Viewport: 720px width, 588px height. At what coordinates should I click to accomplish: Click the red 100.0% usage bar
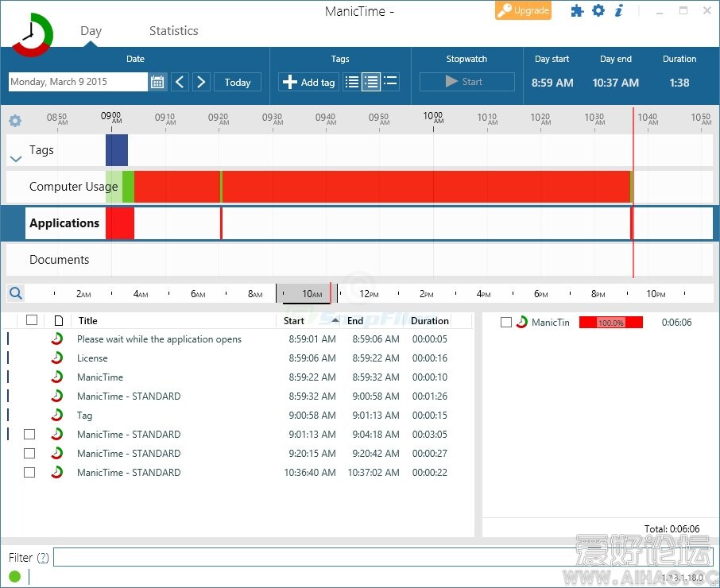coord(610,323)
